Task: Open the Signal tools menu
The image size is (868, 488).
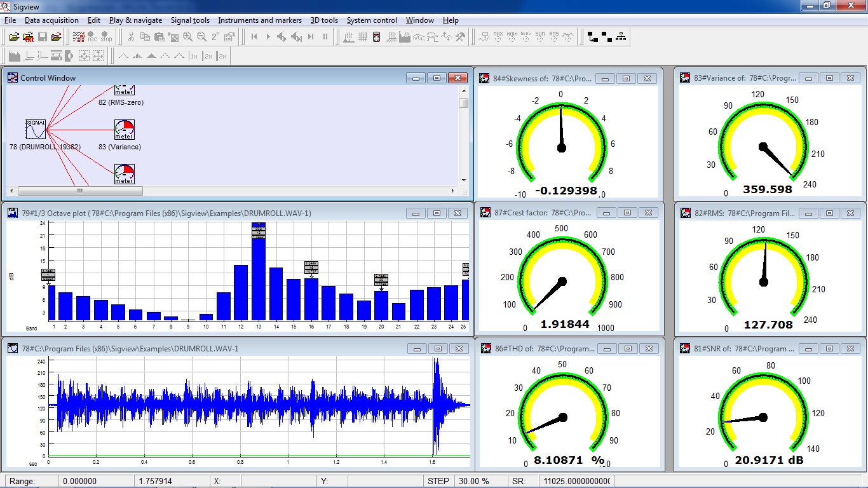Action: tap(189, 20)
